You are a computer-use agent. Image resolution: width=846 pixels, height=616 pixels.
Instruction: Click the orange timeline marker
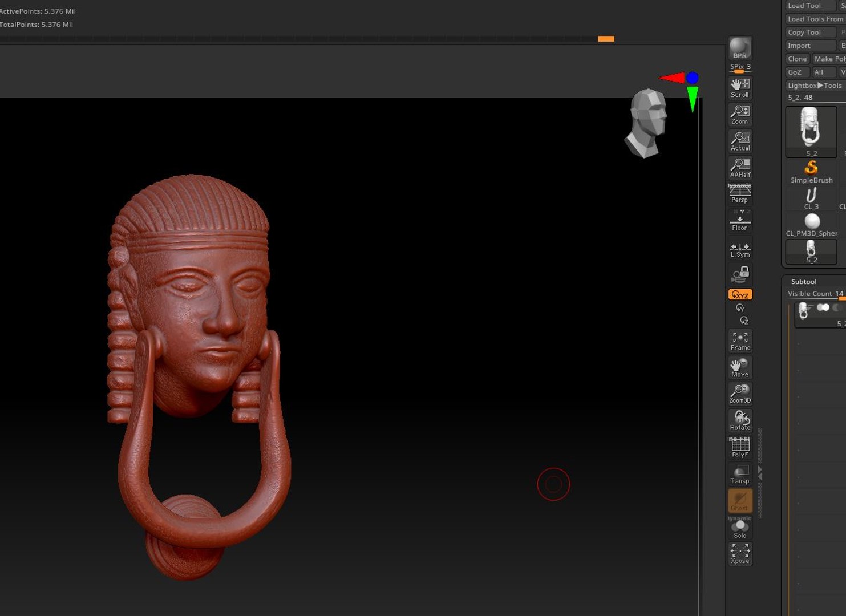(x=606, y=39)
